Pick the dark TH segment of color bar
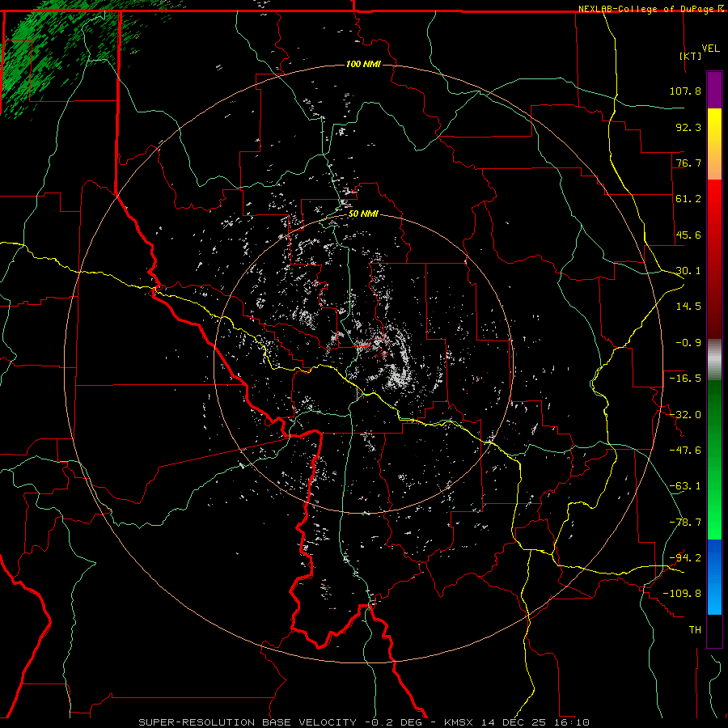The image size is (728, 728). tap(714, 630)
